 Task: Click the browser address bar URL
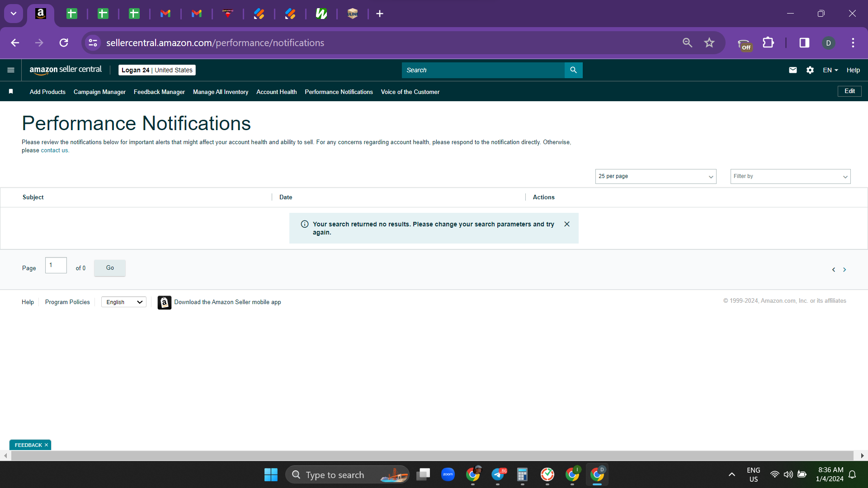click(215, 43)
